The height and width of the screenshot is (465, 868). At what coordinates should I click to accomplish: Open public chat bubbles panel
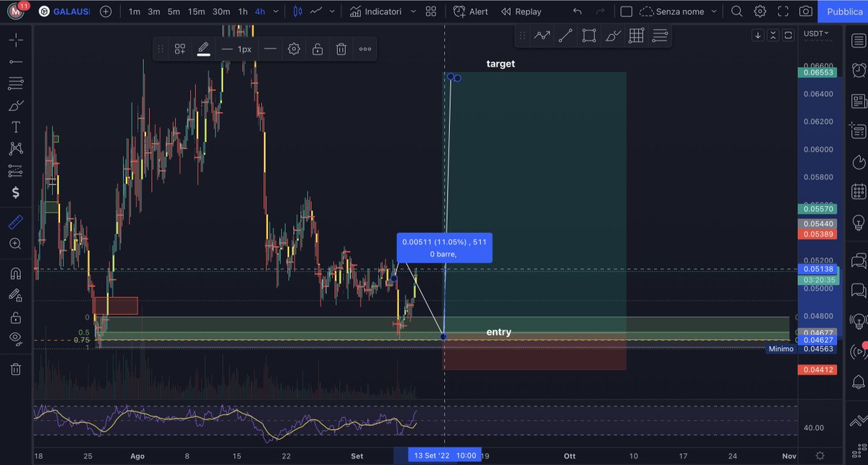pyautogui.click(x=859, y=260)
